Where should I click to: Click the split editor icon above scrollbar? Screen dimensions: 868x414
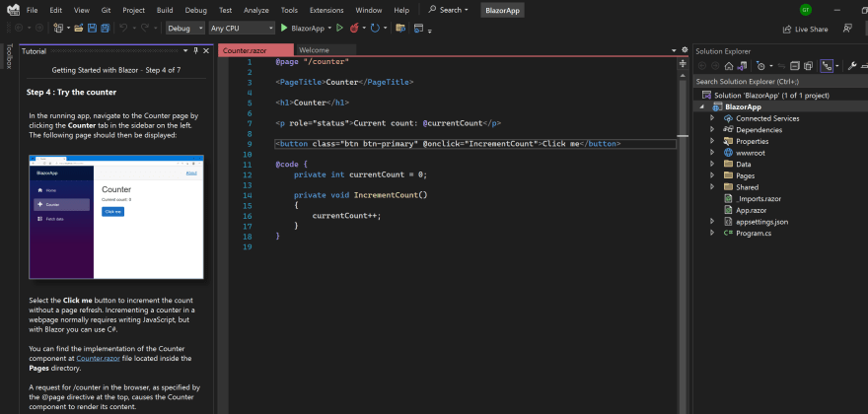[683, 64]
